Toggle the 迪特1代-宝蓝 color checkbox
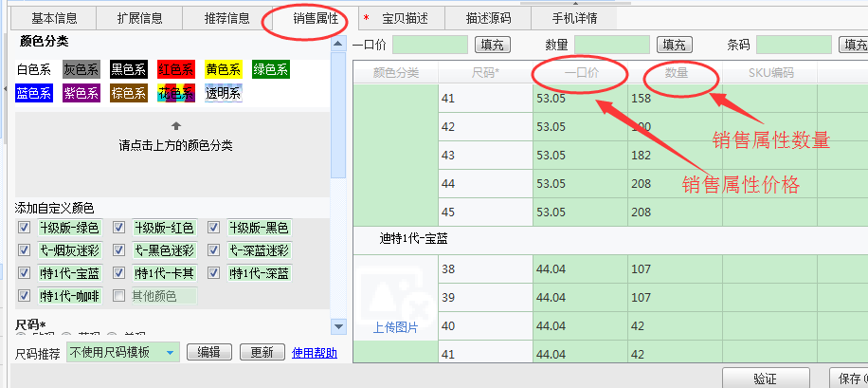Image resolution: width=868 pixels, height=388 pixels. coord(24,273)
